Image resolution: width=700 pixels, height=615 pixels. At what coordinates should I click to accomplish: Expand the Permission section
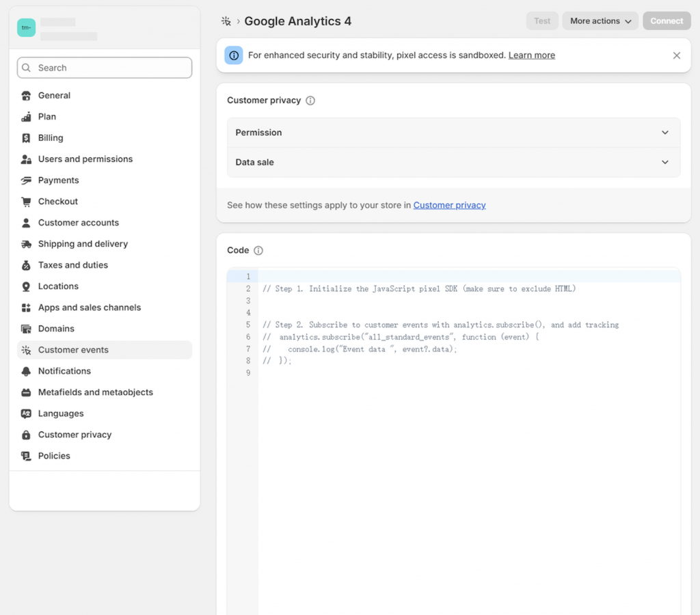pos(454,133)
